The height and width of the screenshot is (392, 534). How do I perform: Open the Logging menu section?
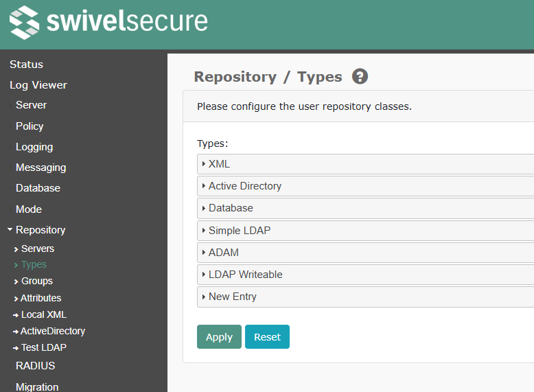34,147
